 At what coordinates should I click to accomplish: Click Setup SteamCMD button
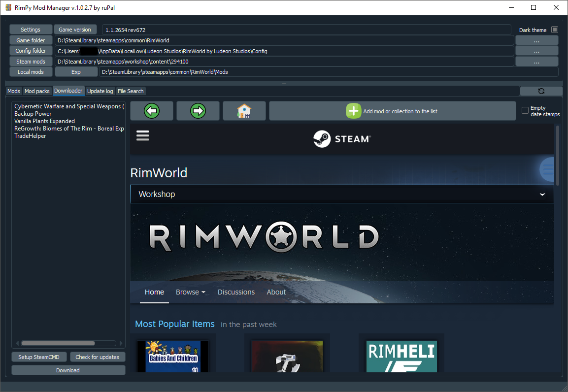(39, 357)
